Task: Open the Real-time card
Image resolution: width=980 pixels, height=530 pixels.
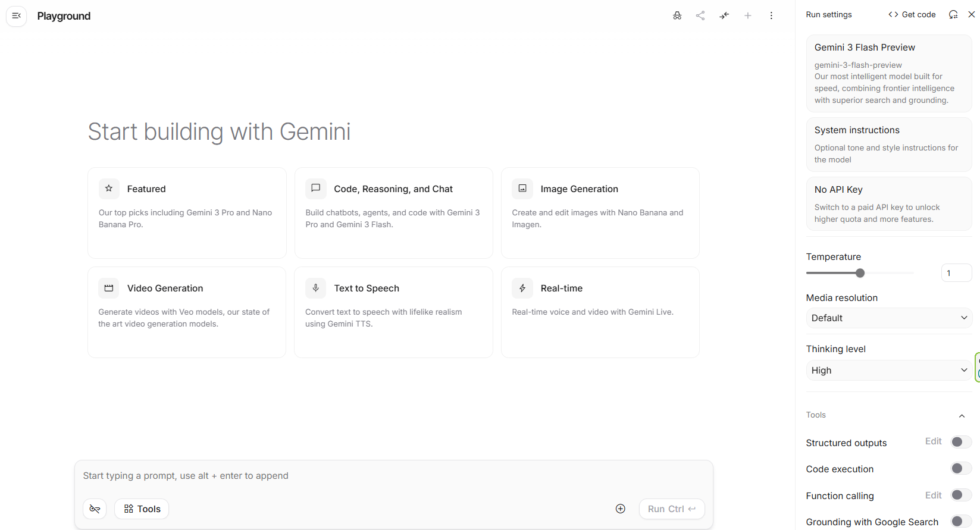Action: pyautogui.click(x=600, y=312)
